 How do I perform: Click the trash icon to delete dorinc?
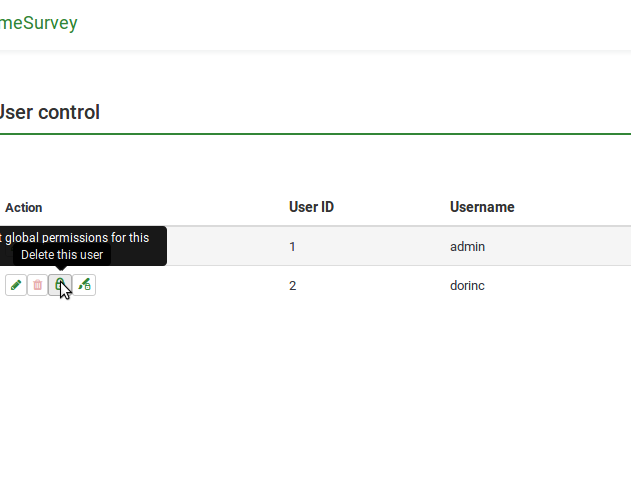(x=38, y=286)
